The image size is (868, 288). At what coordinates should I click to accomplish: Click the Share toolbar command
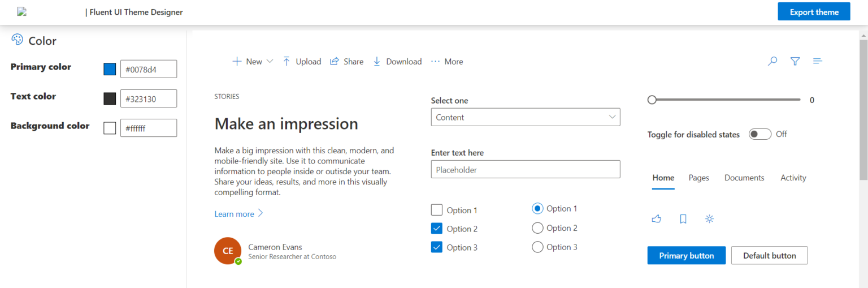[x=347, y=62]
